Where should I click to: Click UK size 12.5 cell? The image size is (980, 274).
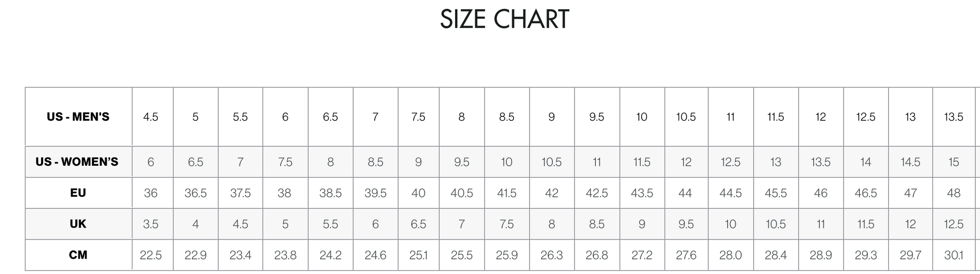pyautogui.click(x=954, y=224)
